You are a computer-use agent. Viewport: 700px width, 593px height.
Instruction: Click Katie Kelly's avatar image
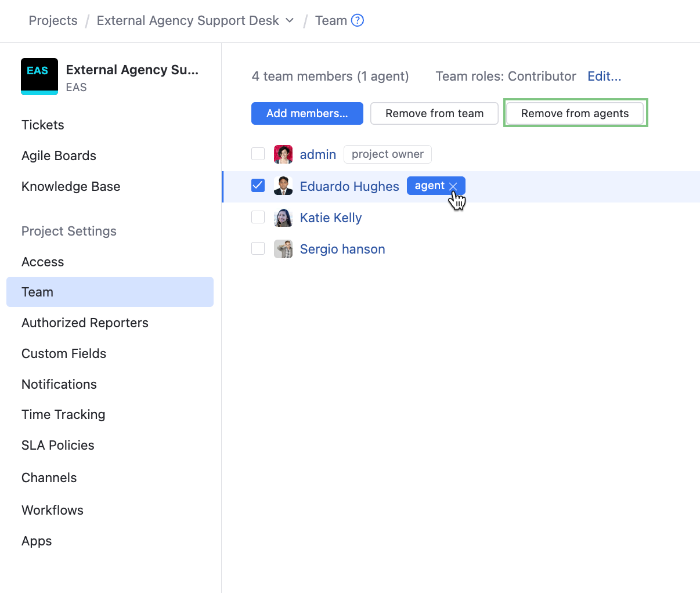(x=283, y=218)
